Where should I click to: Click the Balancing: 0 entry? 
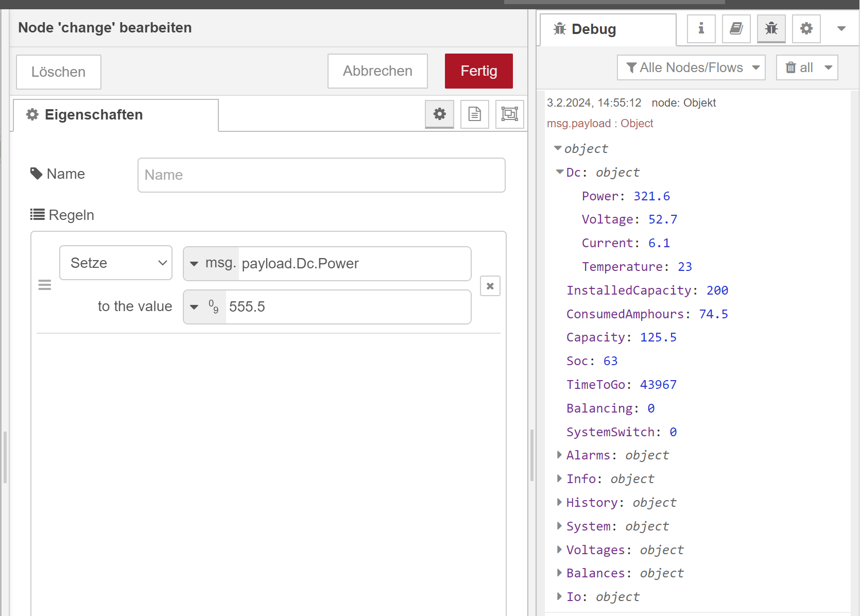(x=611, y=408)
